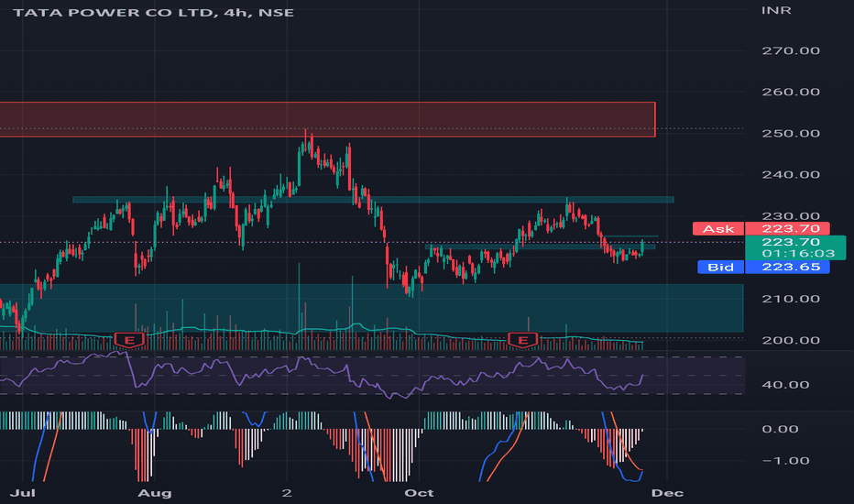Image resolution: width=854 pixels, height=504 pixels.
Task: Click the green current price 223.70 countdown label
Action: 795,247
